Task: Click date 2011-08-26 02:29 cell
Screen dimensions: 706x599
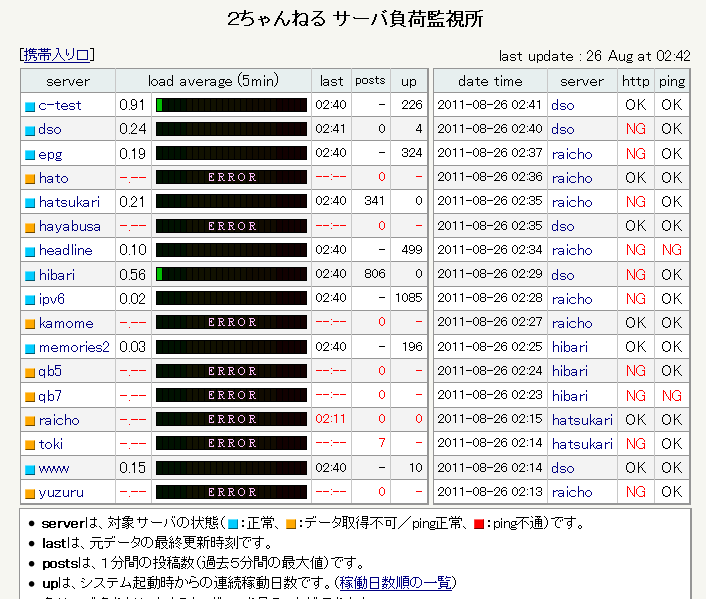Action: pos(490,274)
